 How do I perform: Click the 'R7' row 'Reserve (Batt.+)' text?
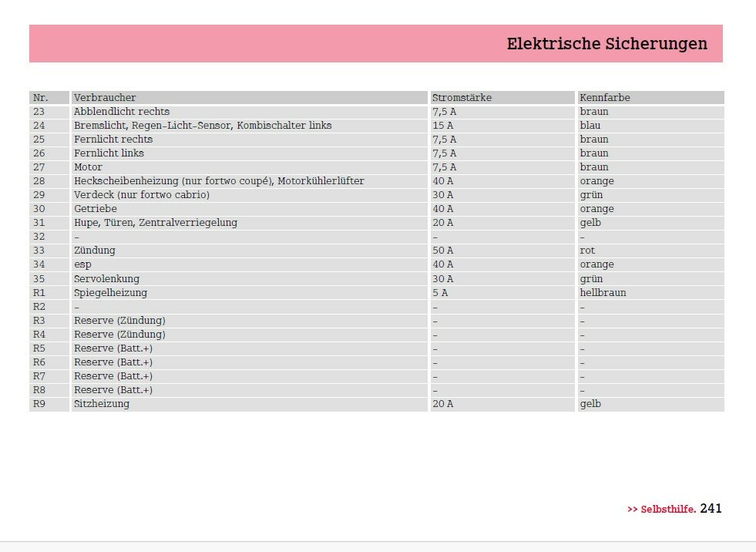click(113, 376)
